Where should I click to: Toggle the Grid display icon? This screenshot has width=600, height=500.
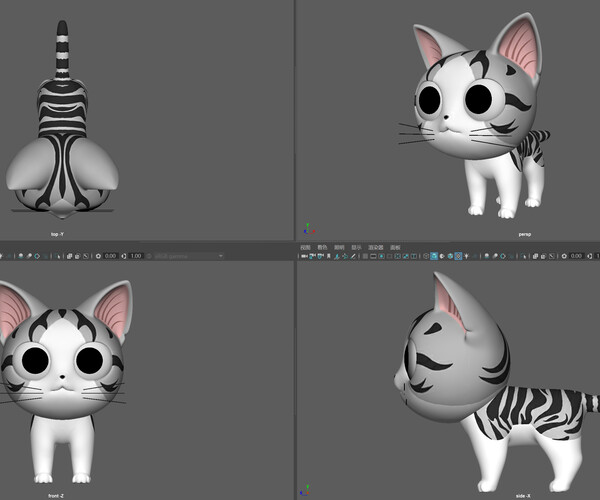[365, 256]
